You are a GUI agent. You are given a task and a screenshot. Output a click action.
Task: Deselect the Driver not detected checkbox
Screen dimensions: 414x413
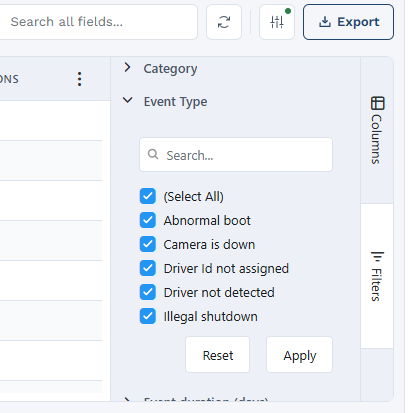click(x=148, y=292)
